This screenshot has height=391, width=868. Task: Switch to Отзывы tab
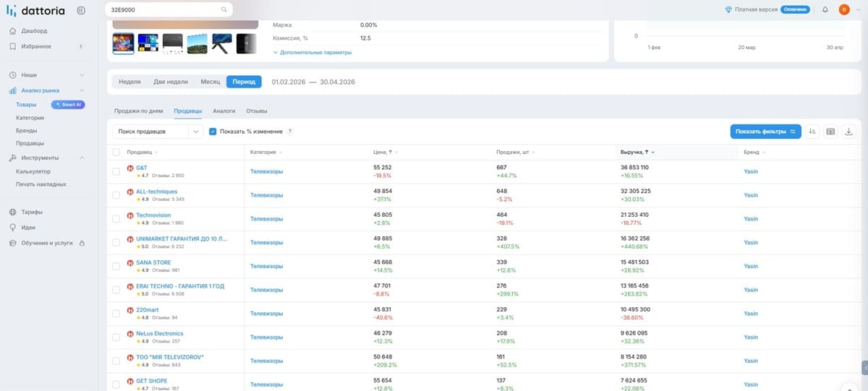257,111
